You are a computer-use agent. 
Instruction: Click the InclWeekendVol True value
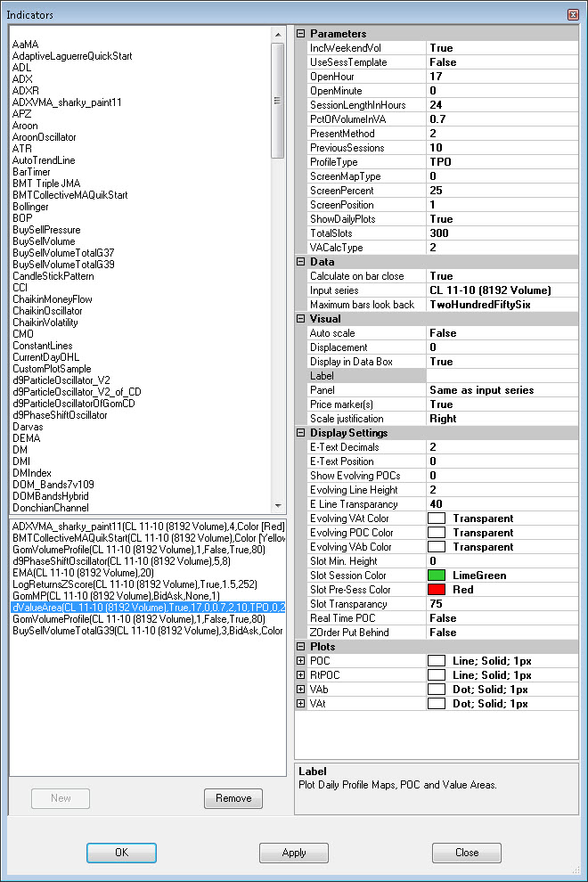pos(502,48)
